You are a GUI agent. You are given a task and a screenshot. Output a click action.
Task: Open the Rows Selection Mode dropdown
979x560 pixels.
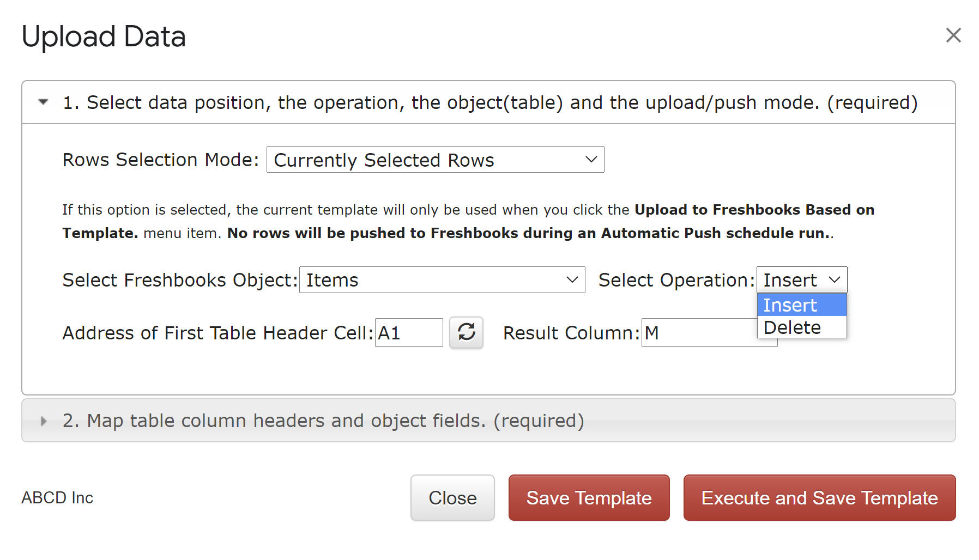435,160
